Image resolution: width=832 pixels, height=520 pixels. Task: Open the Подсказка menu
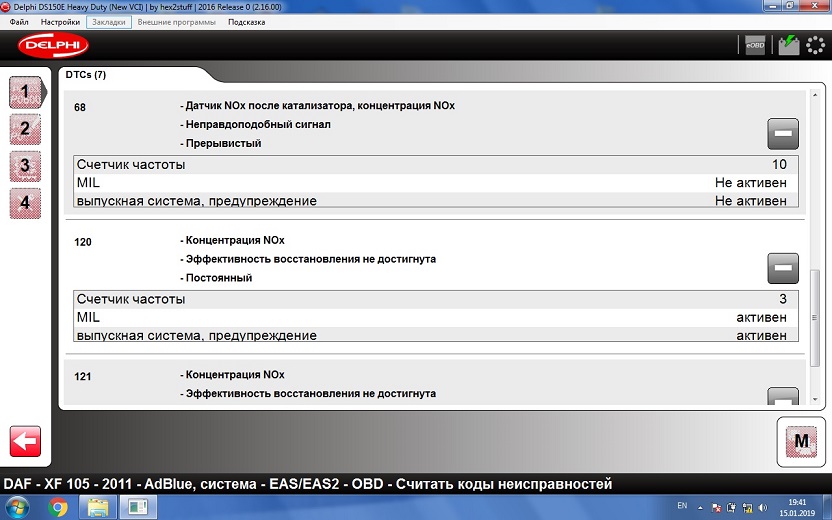tap(246, 22)
